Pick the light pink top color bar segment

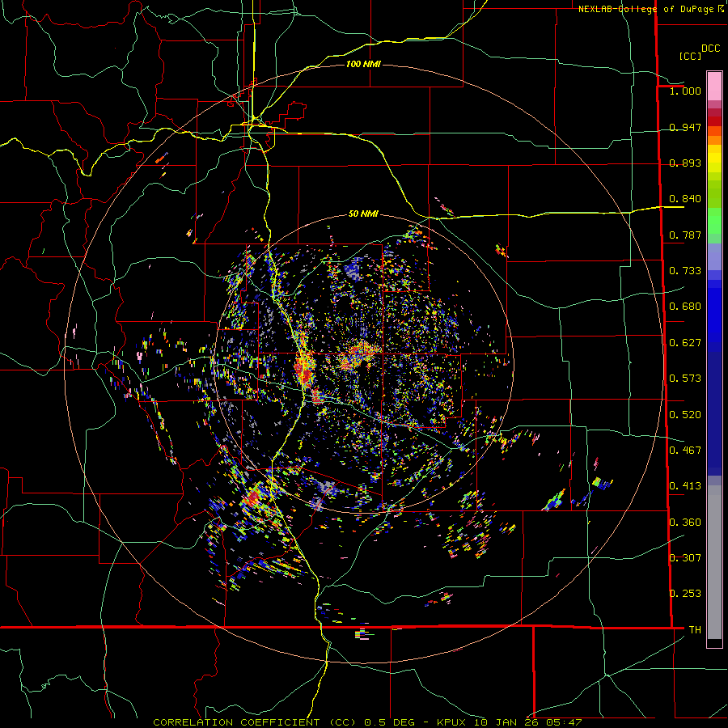[714, 86]
